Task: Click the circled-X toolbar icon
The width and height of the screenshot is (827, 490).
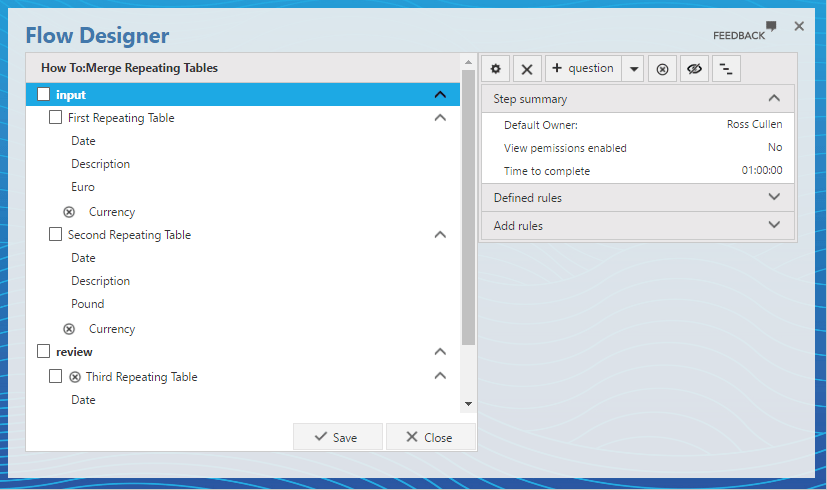Action: tap(662, 69)
